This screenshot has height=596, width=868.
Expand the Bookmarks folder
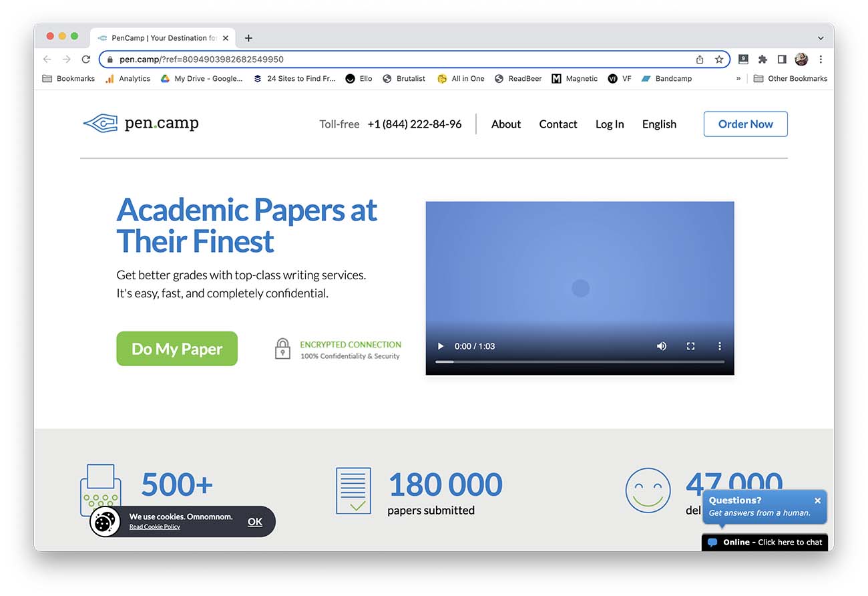[x=69, y=78]
